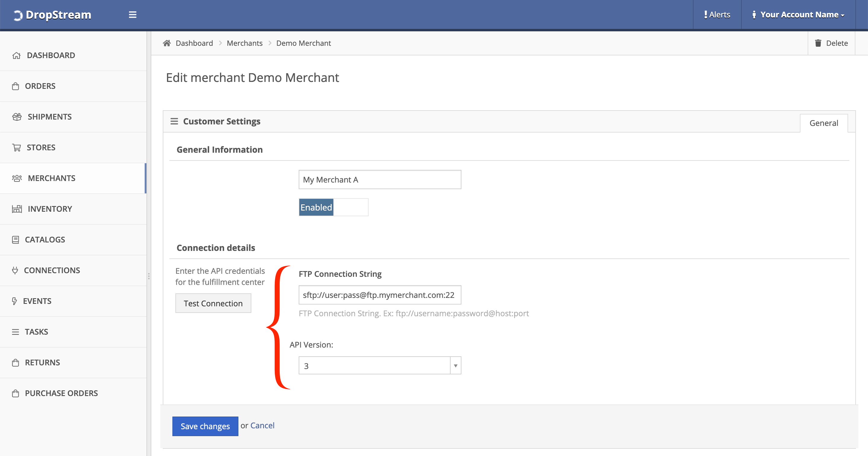
Task: Select the Connections anchor icon
Action: 15,270
